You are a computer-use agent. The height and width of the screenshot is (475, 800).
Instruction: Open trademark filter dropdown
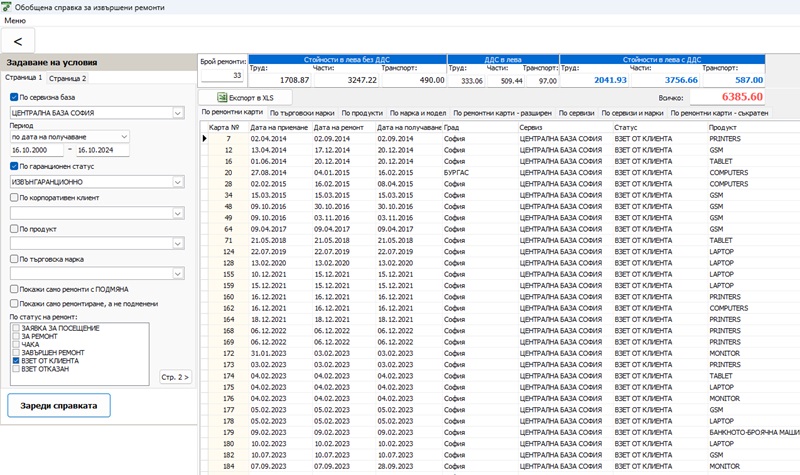coord(178,273)
